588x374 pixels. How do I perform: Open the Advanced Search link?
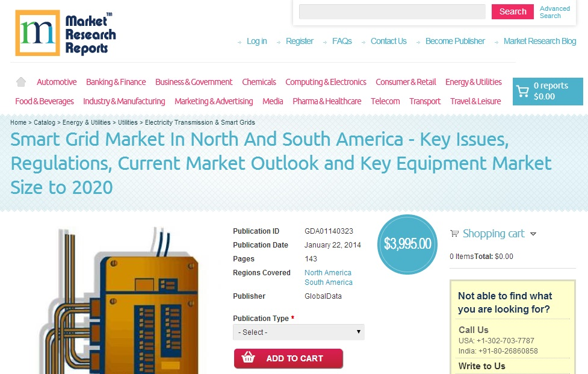coord(555,12)
